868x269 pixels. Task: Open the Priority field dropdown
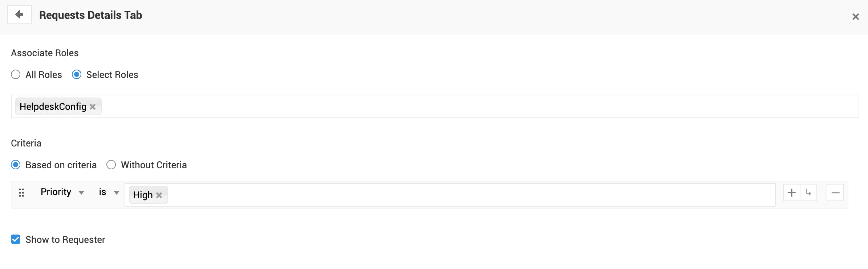[62, 192]
